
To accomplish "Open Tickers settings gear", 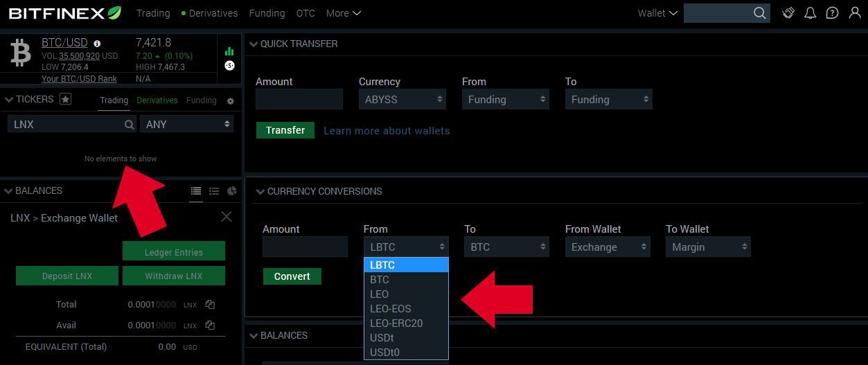I will pos(231,101).
